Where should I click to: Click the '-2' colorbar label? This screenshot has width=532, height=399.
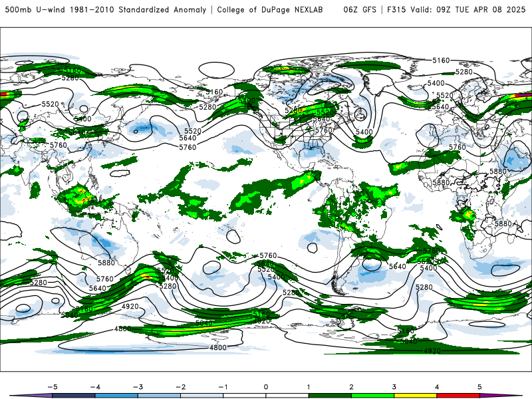[x=180, y=387]
